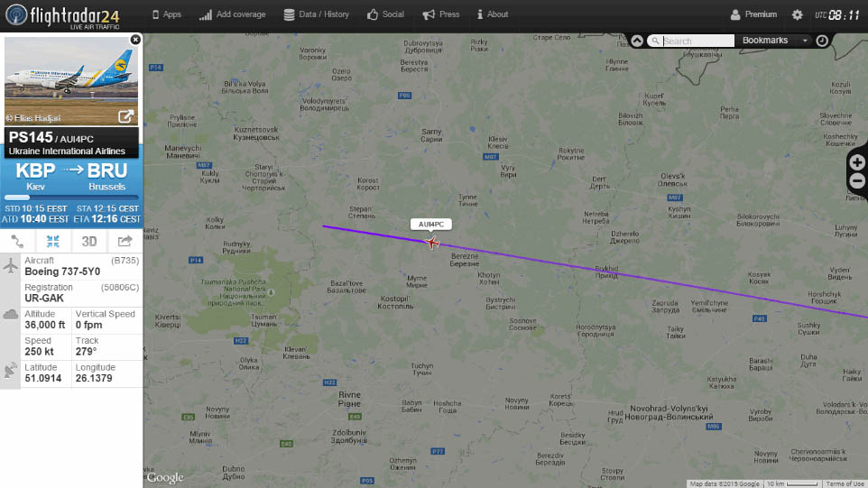The width and height of the screenshot is (868, 488).
Task: Select the AUI4PC aircraft on the map
Action: pyautogui.click(x=432, y=243)
